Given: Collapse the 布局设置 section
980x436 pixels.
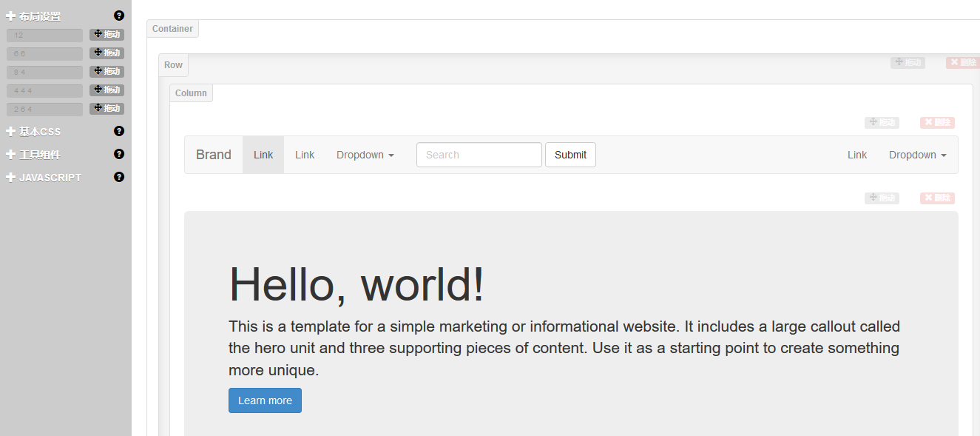Looking at the screenshot, I should click(34, 16).
